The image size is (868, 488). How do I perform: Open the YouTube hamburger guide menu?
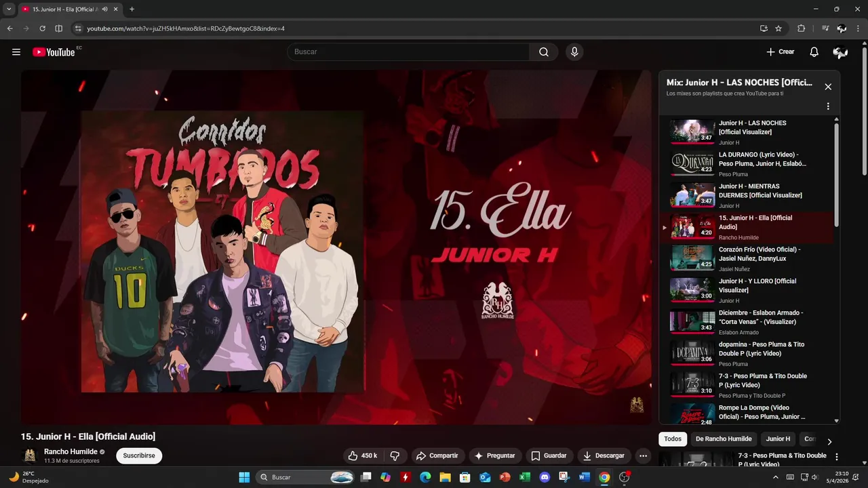16,52
